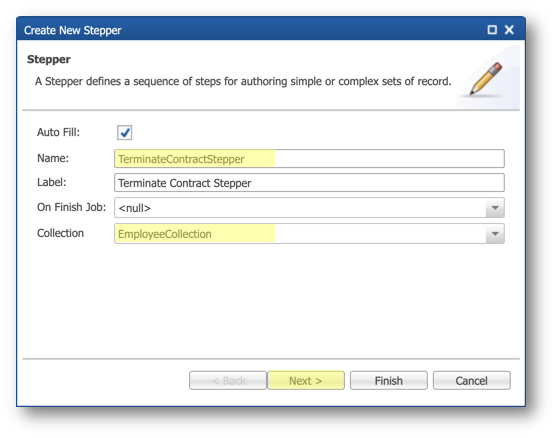Click the Name field with TerminateContractStepper
Screen dimensions: 557x438
point(309,158)
